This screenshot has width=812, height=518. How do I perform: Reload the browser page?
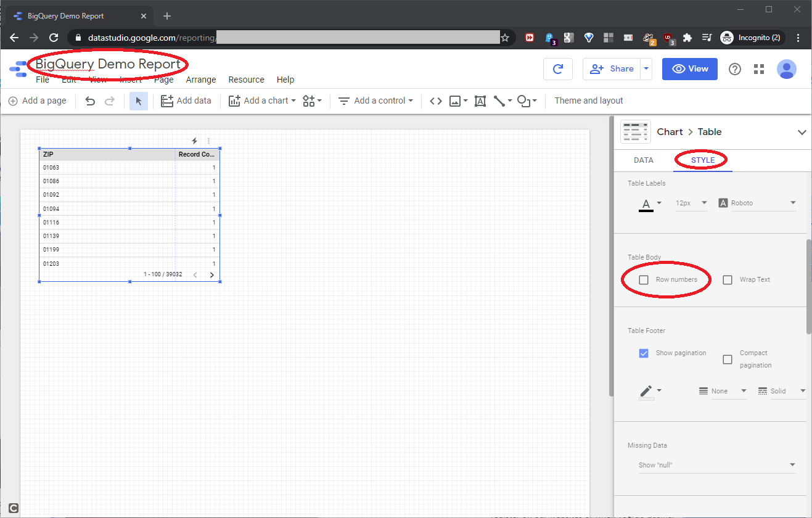coord(54,38)
